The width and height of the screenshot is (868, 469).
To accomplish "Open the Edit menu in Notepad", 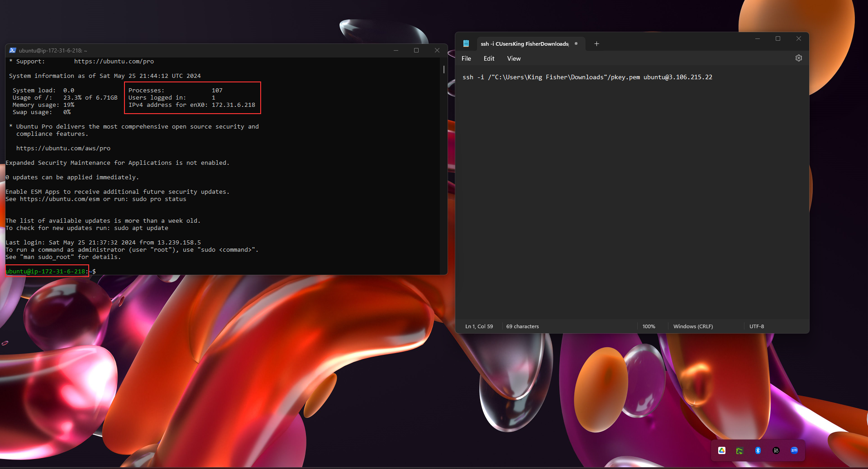I will click(488, 58).
